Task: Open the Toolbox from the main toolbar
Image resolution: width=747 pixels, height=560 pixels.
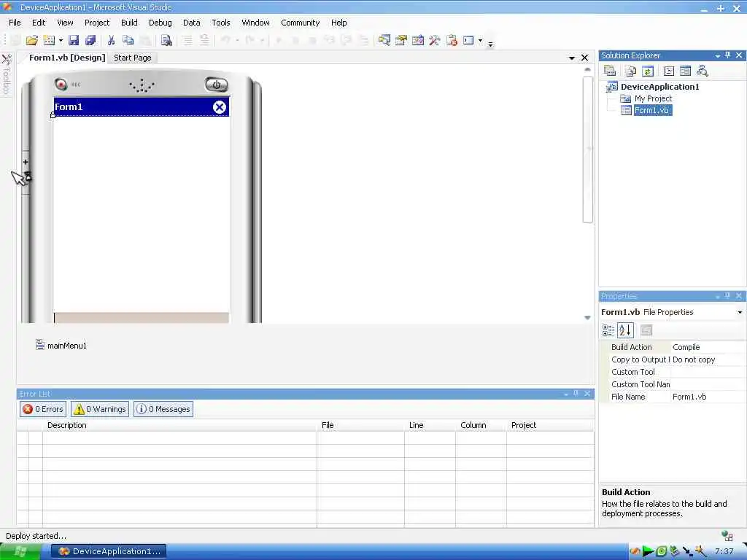Action: tap(434, 41)
